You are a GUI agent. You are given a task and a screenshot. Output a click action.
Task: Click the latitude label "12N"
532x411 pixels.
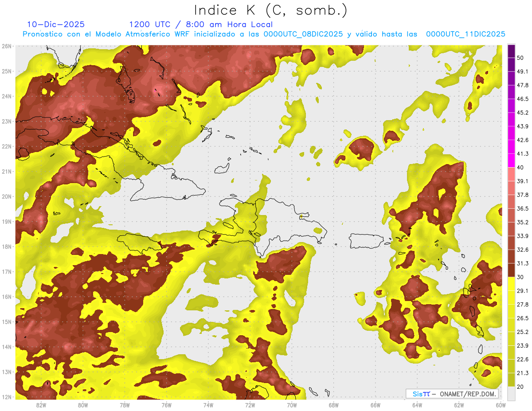pos(7,397)
